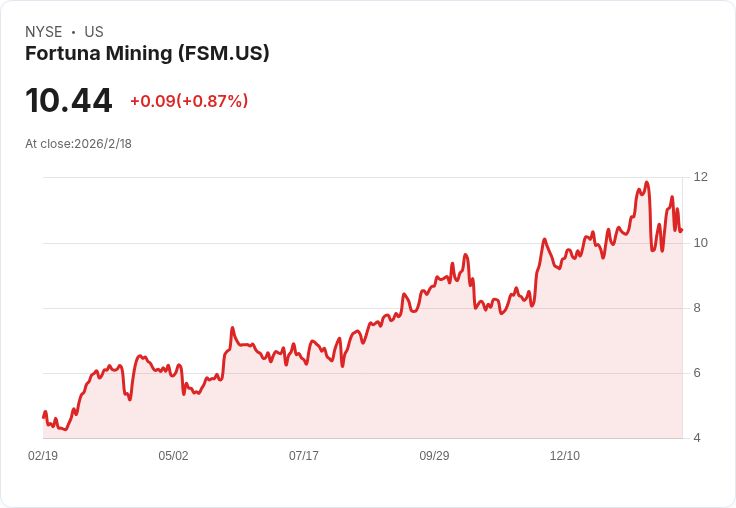Click the At close 2026/2/18 timestamp
Viewport: 736px width, 508px height.
(x=78, y=144)
